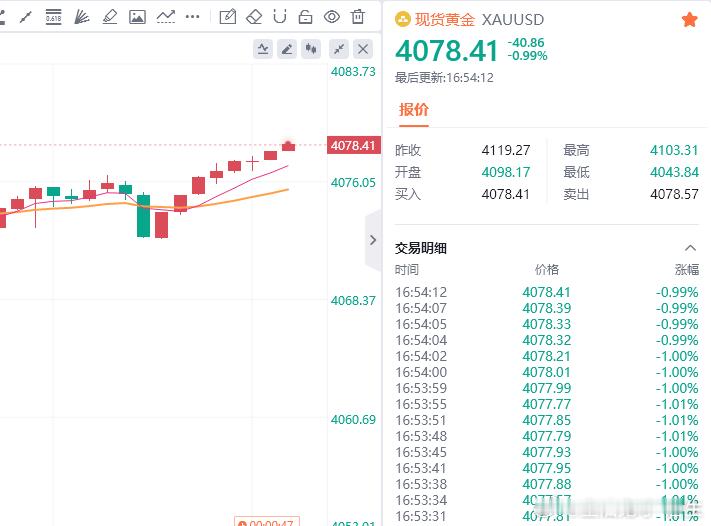Image resolution: width=711 pixels, height=526 pixels.
Task: Click the 4060.69 price axis label
Action: click(353, 419)
